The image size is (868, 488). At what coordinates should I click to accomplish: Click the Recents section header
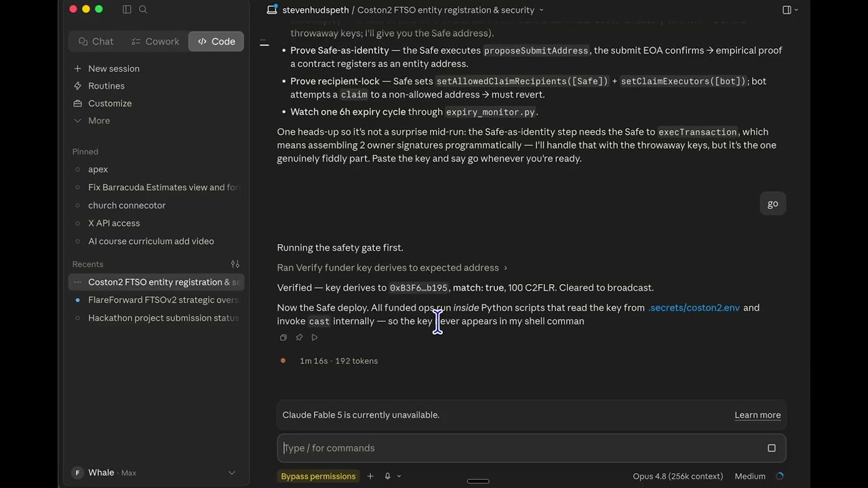(x=87, y=264)
